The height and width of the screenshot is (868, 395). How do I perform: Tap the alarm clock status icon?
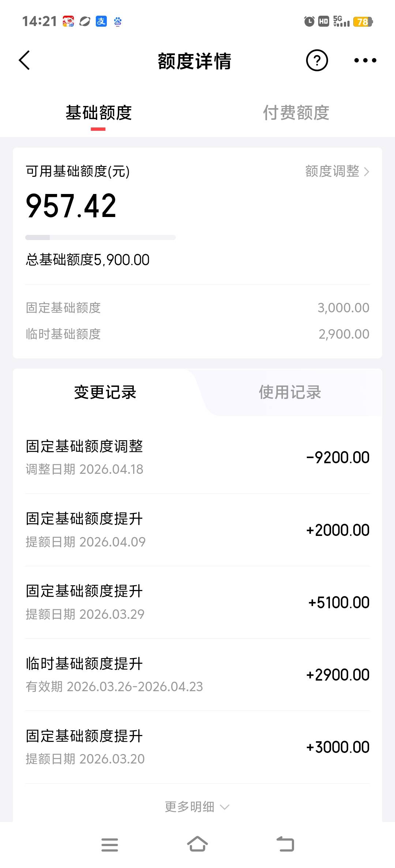tap(309, 22)
